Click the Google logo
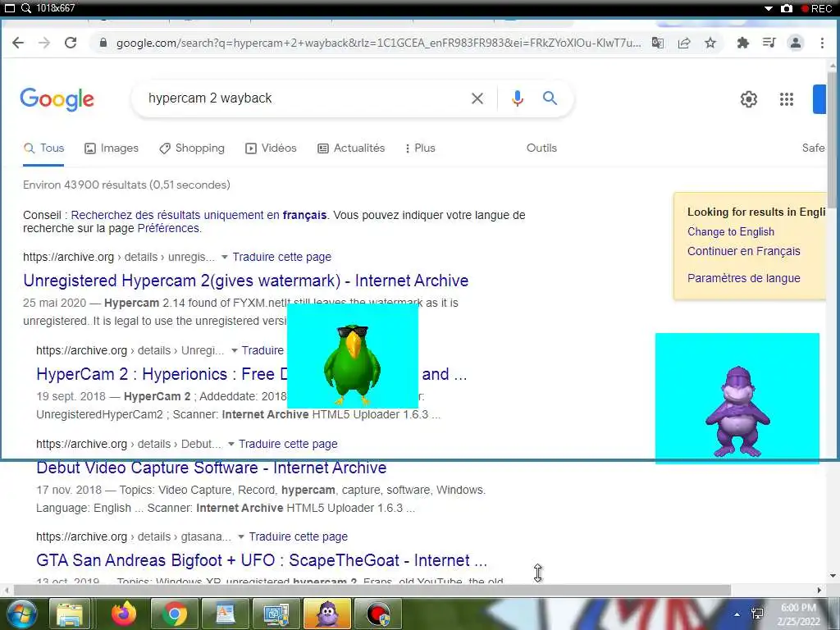 (x=57, y=99)
